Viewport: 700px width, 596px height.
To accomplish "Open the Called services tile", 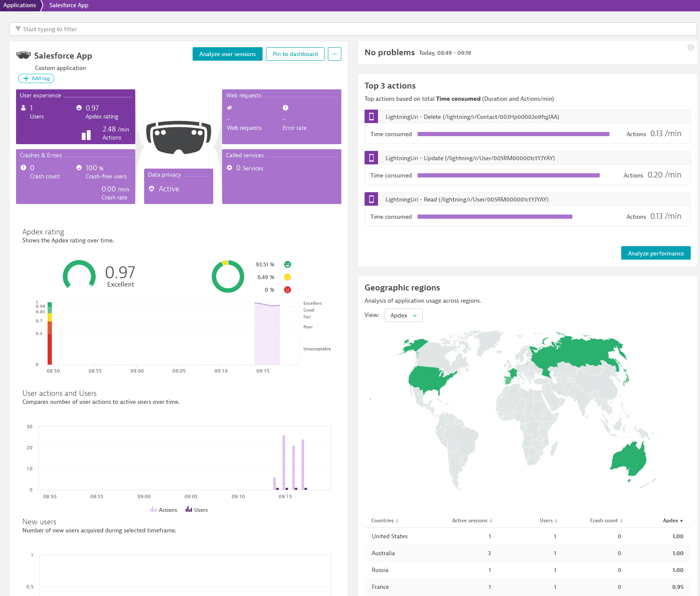I will [282, 177].
